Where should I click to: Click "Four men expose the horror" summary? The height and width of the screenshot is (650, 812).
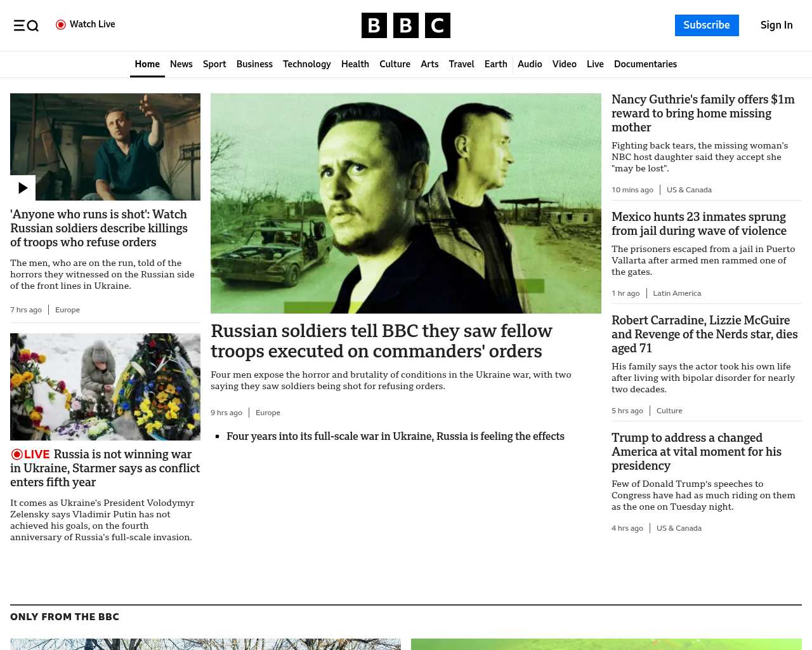coord(391,380)
